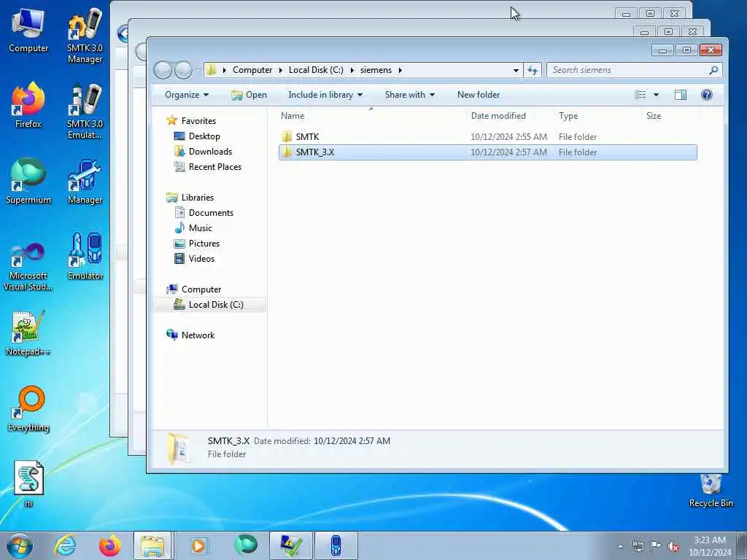This screenshot has height=560, width=747.
Task: Open the address bar history dropdown
Action: coord(516,71)
